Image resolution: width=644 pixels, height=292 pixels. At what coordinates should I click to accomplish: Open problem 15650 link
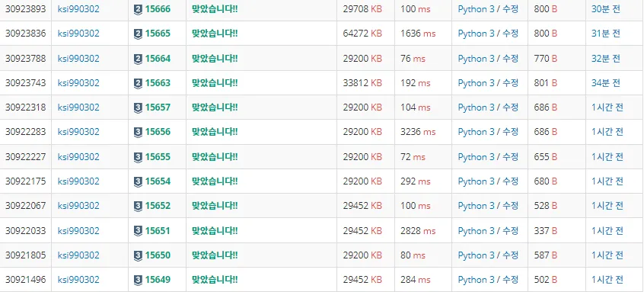[158, 255]
